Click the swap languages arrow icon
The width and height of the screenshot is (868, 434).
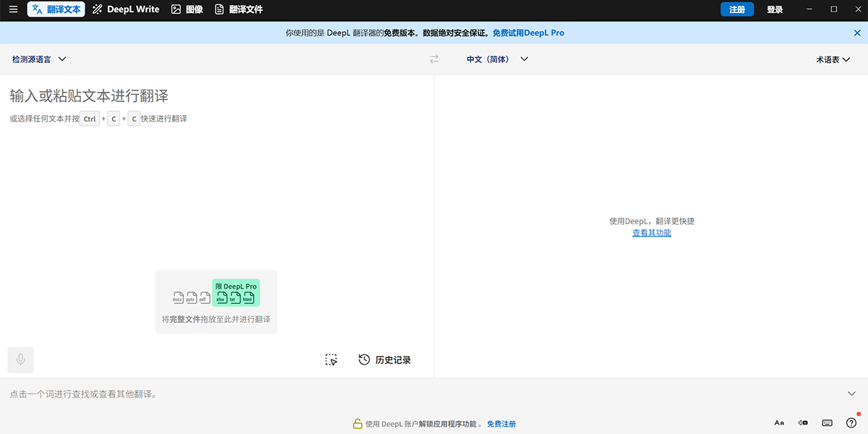[x=433, y=59]
